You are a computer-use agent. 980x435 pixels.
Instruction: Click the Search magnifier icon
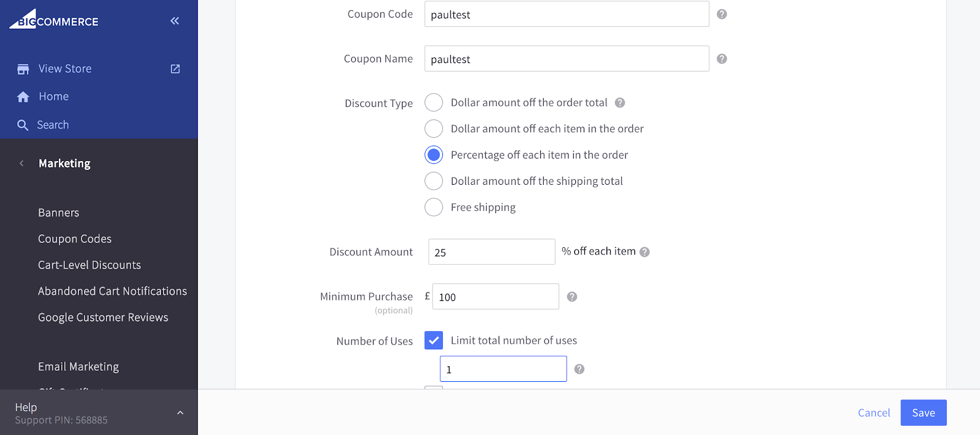(x=23, y=125)
